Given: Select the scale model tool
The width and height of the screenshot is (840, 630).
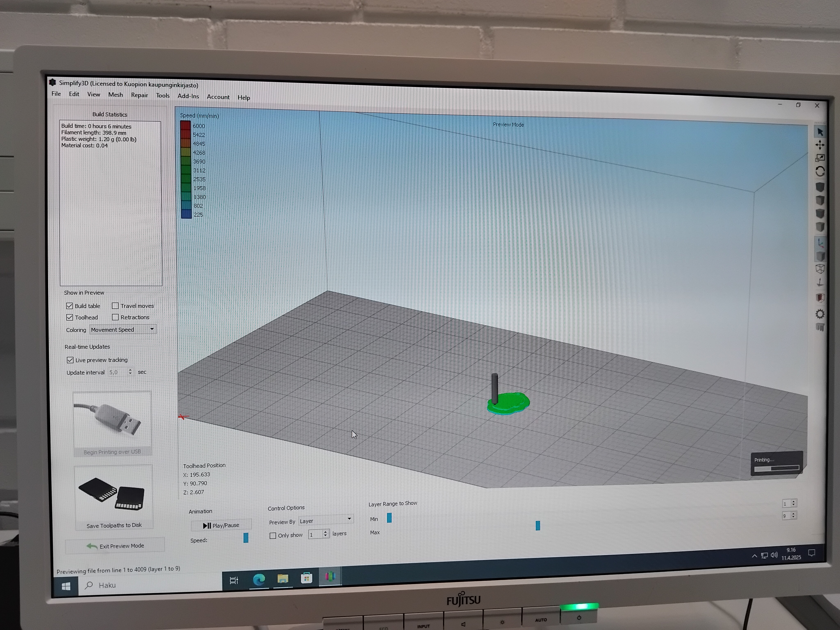Looking at the screenshot, I should coord(820,158).
